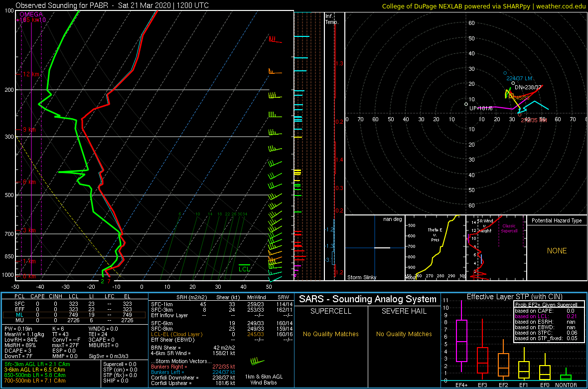Click the 'nan deg' slinky value
The height and width of the screenshot is (389, 588).
click(x=392, y=219)
